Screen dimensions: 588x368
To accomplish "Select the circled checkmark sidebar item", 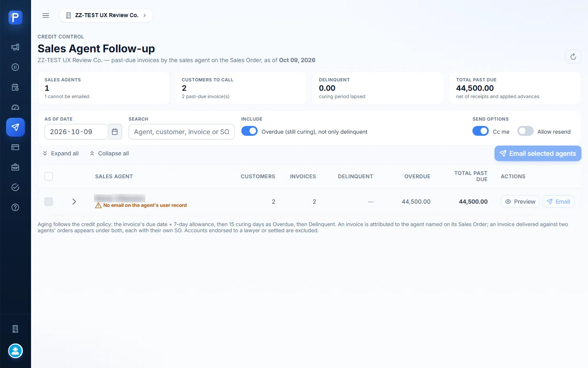I will click(x=15, y=187).
